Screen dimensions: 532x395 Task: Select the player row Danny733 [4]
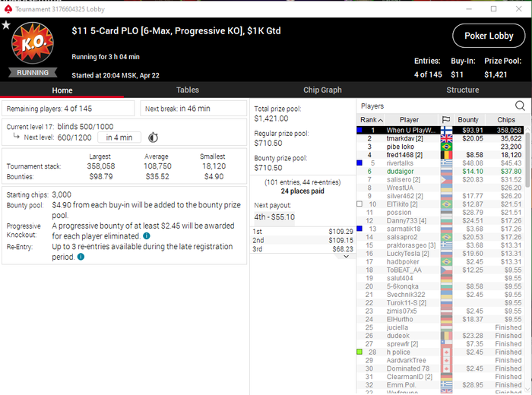click(440, 220)
